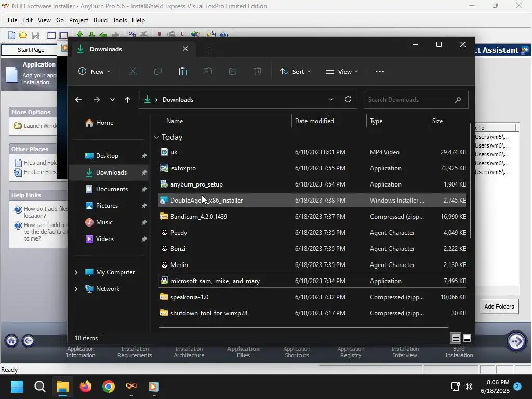Select the uk MP4 video file
The image size is (532, 399).
tap(312, 152)
